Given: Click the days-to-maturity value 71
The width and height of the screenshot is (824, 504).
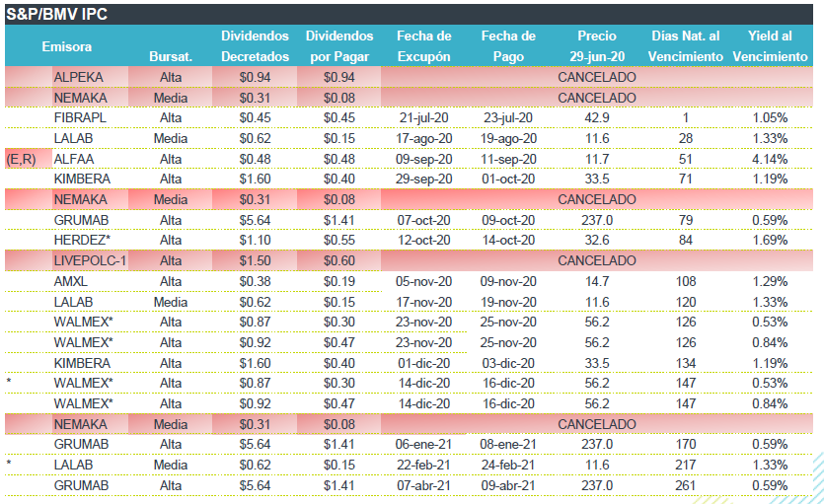Looking at the screenshot, I should [x=685, y=180].
